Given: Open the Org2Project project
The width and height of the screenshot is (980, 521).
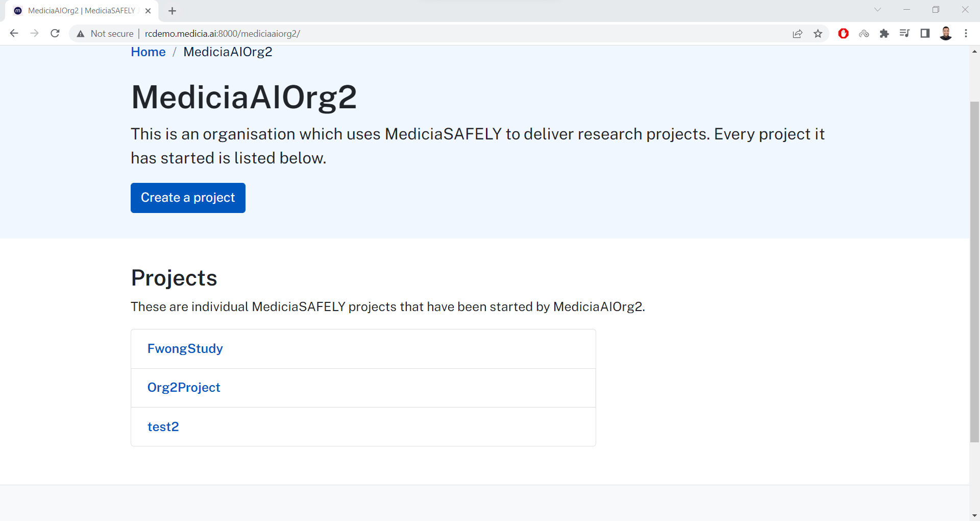Looking at the screenshot, I should [x=184, y=387].
